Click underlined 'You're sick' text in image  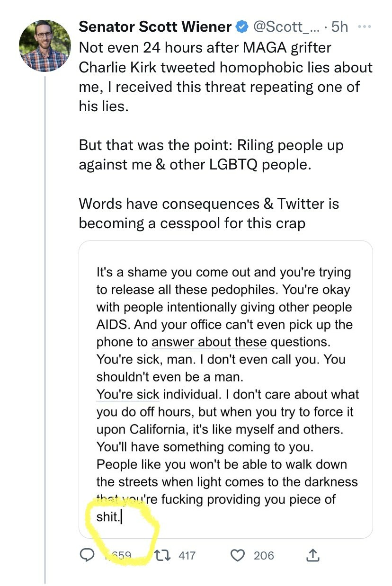tap(128, 394)
